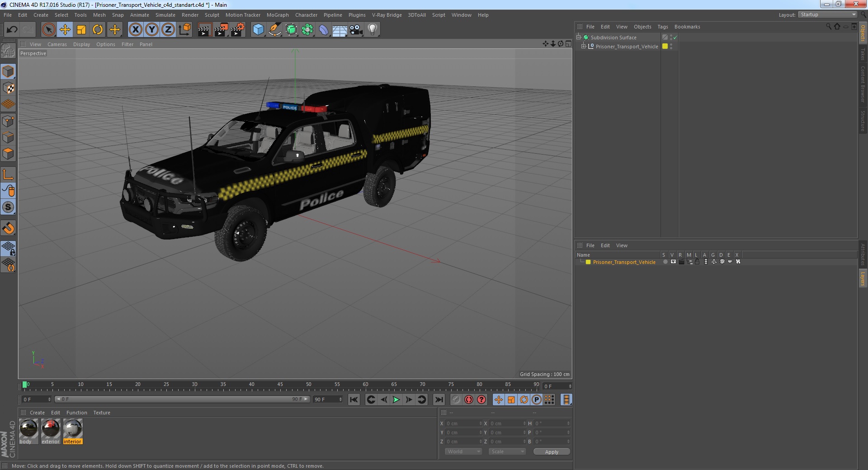The height and width of the screenshot is (470, 868).
Task: Open viewport Cameras menu
Action: pos(57,44)
